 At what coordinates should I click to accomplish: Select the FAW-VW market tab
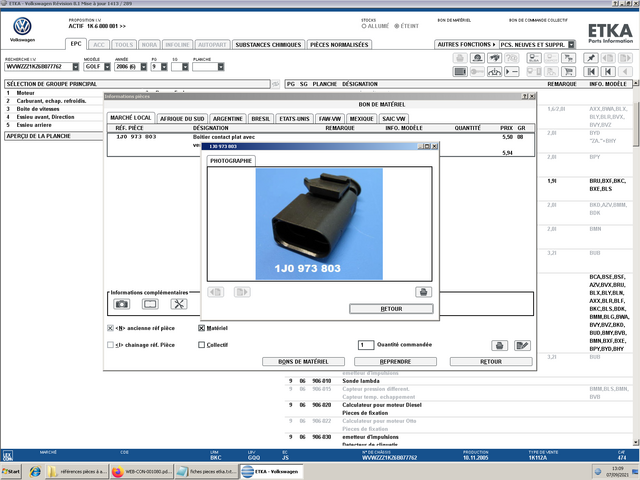pos(330,119)
